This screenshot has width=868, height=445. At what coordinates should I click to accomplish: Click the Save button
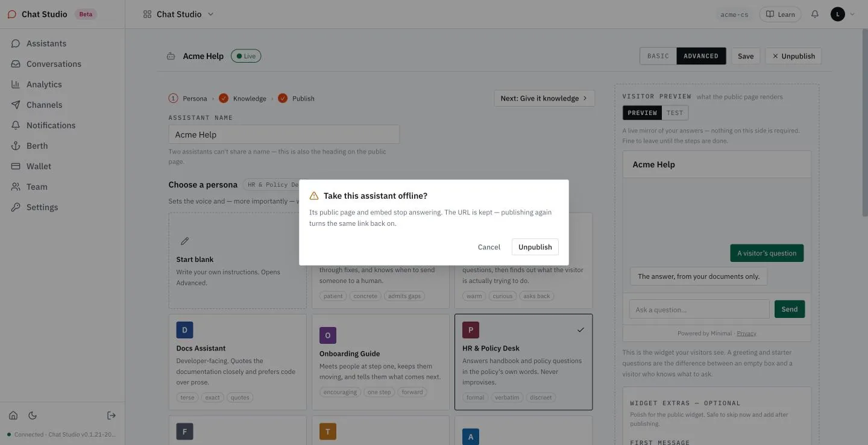pyautogui.click(x=746, y=56)
